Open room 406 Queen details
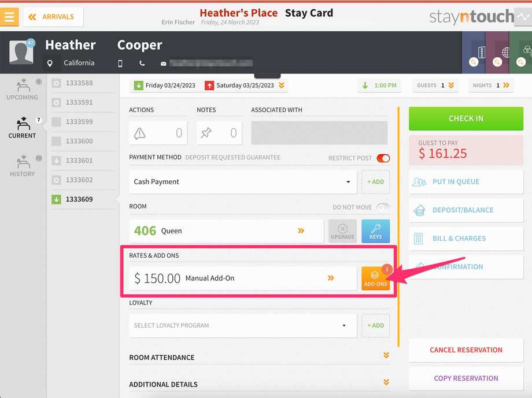Image resolution: width=532 pixels, height=398 pixels. (226, 231)
